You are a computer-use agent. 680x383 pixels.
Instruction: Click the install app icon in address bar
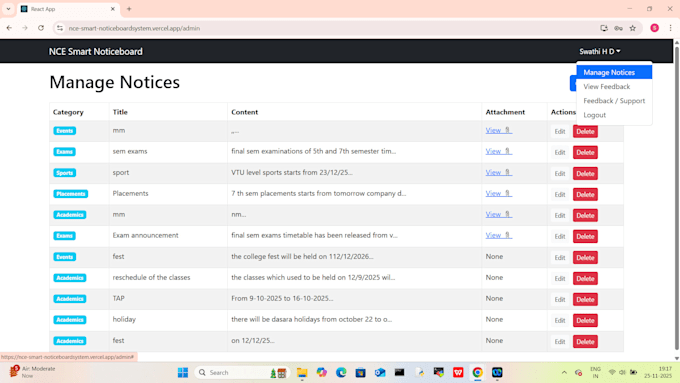click(x=604, y=28)
